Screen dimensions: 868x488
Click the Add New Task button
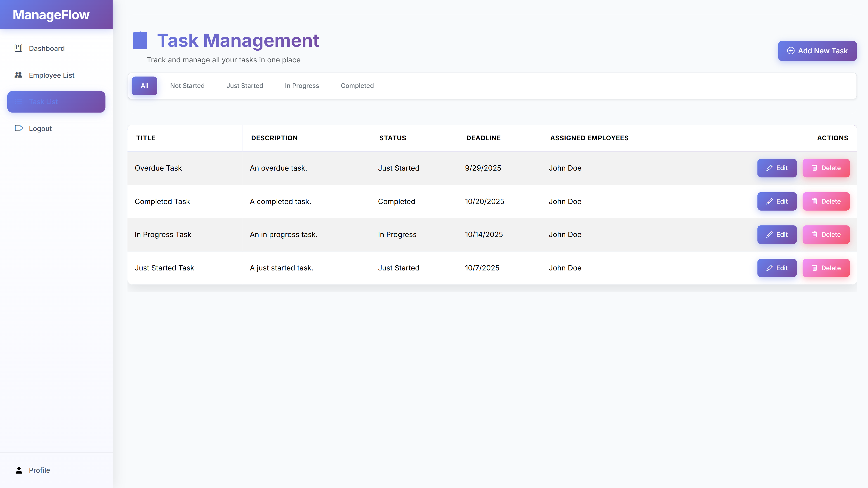(817, 51)
